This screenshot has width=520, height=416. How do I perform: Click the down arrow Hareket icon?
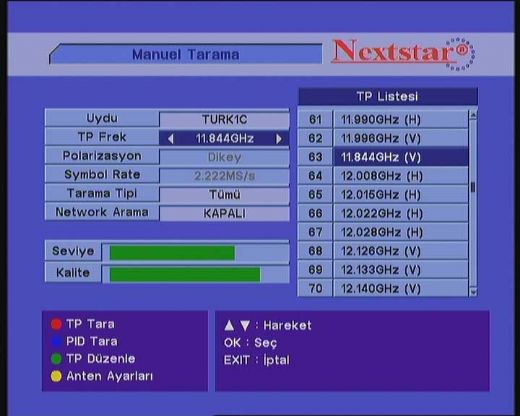tap(245, 326)
